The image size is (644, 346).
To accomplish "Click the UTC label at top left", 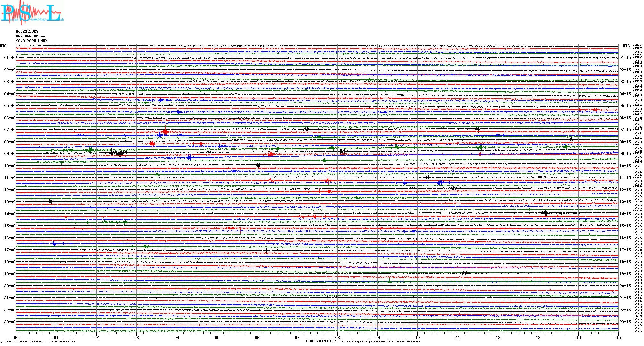I will click(x=3, y=46).
